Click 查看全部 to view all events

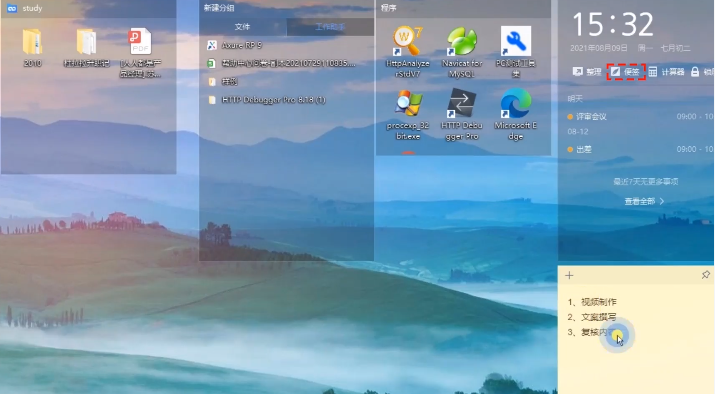point(644,201)
